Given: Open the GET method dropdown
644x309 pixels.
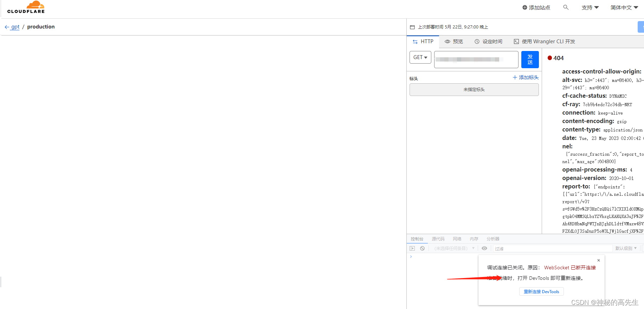Looking at the screenshot, I should coord(420,57).
